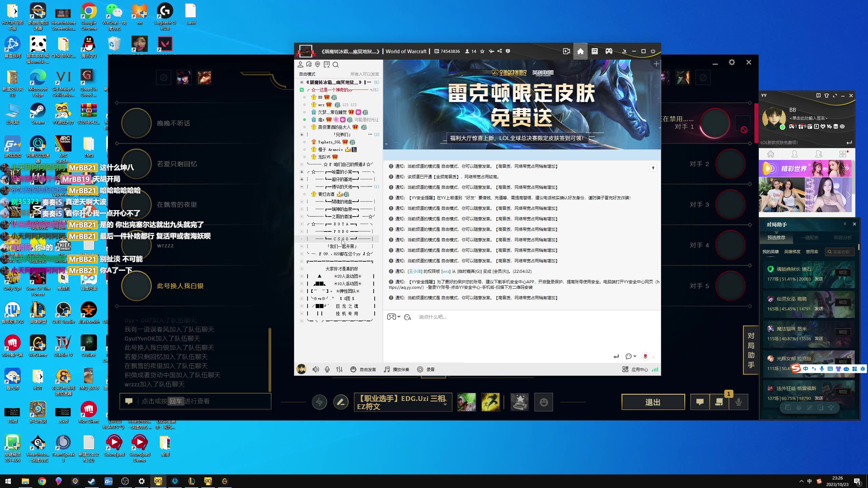Open the LoL settings gear icon

pos(732,62)
